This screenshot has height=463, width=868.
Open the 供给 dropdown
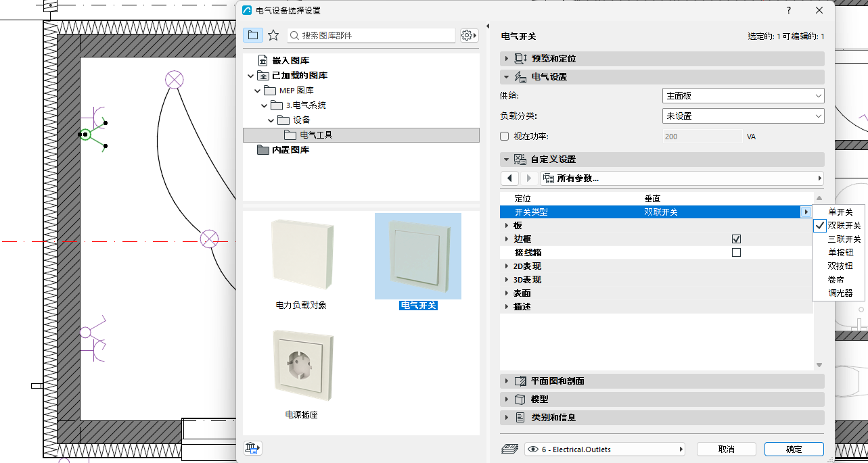pyautogui.click(x=743, y=96)
